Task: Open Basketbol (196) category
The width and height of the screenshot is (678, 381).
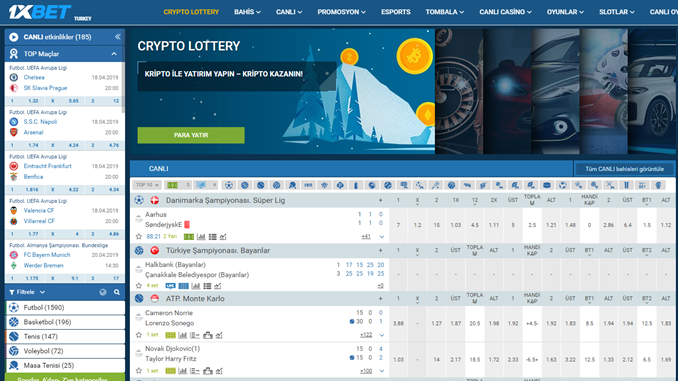Action: [65, 322]
